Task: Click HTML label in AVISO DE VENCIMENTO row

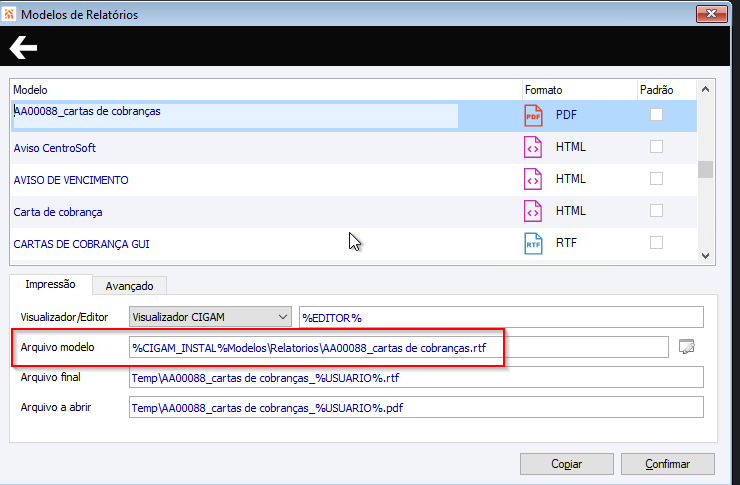Action: [571, 179]
